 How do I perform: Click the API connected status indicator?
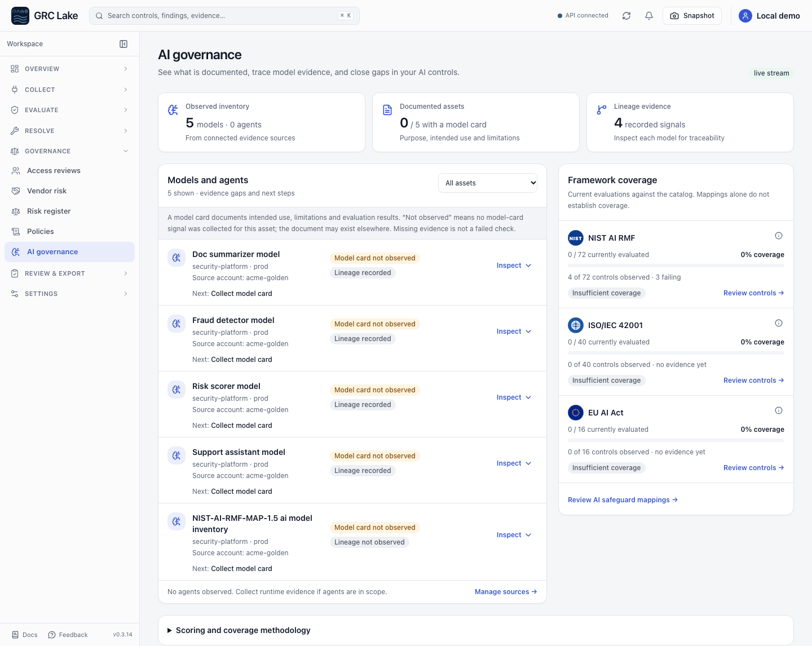tap(583, 16)
